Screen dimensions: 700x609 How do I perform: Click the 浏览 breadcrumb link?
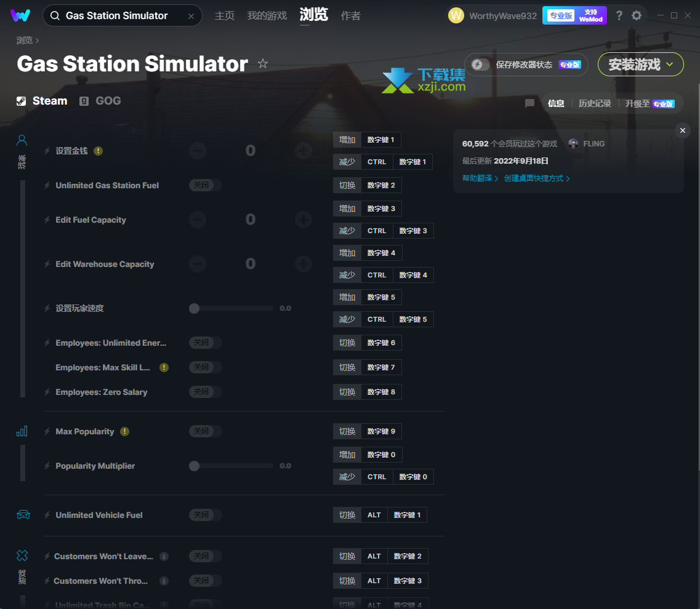(x=25, y=41)
